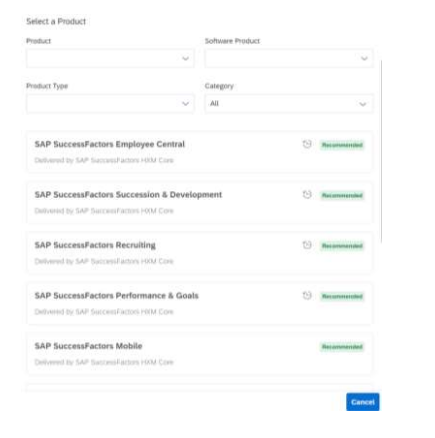The width and height of the screenshot is (435, 438).
Task: Open the Category dropdown showing All
Action: pos(289,104)
